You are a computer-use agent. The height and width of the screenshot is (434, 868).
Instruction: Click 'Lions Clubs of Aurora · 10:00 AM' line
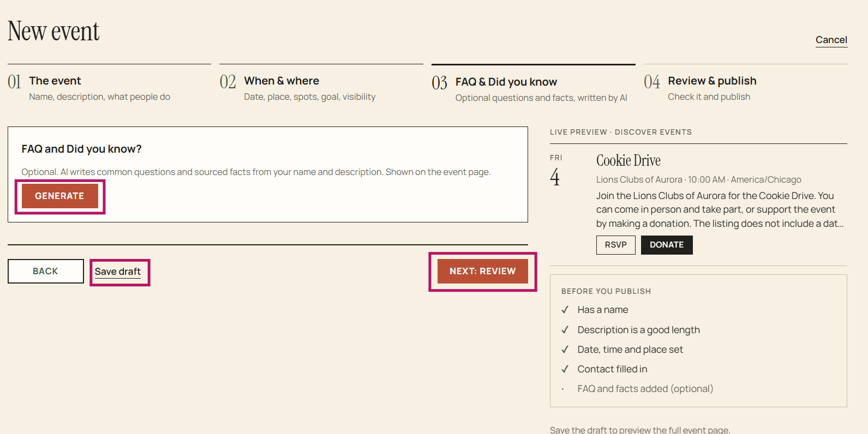[x=698, y=179]
